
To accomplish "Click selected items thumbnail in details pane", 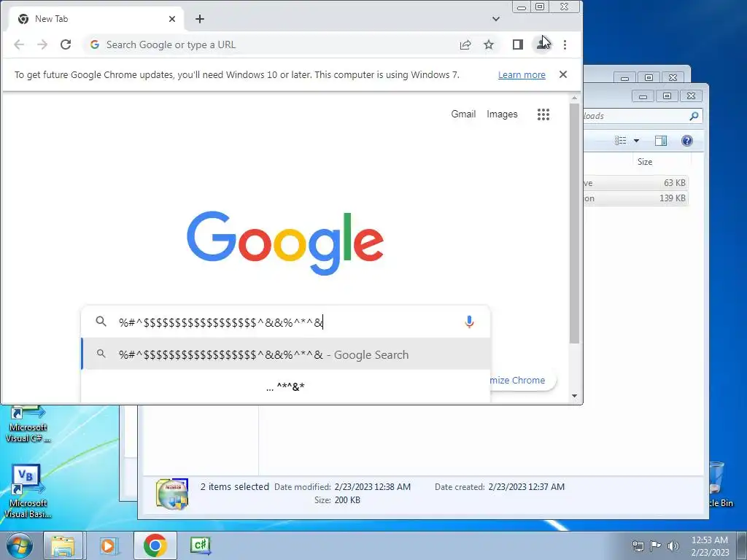I will click(172, 494).
